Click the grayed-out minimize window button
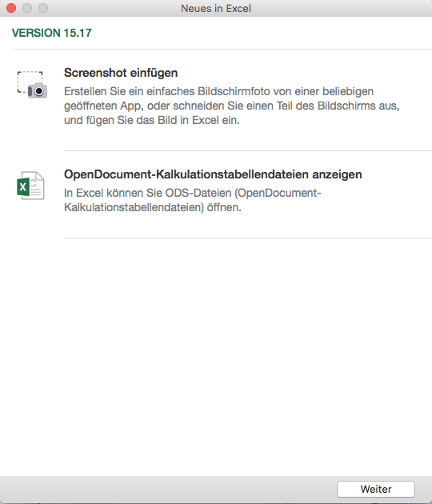Image resolution: width=432 pixels, height=504 pixels. (27, 8)
